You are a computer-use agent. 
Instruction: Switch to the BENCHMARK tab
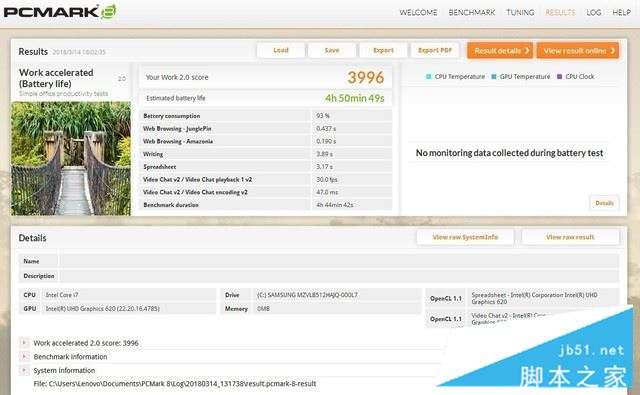(471, 13)
